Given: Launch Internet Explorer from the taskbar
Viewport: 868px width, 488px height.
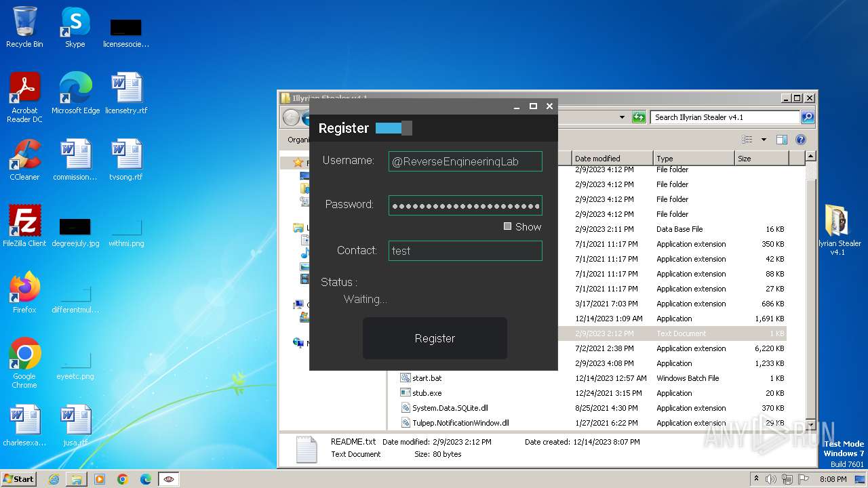Looking at the screenshot, I should [54, 479].
